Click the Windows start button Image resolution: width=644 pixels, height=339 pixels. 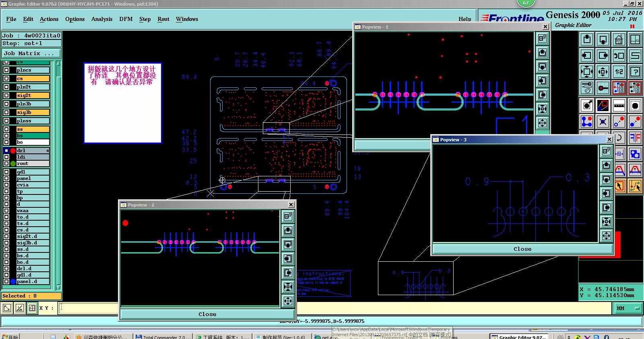[10, 337]
